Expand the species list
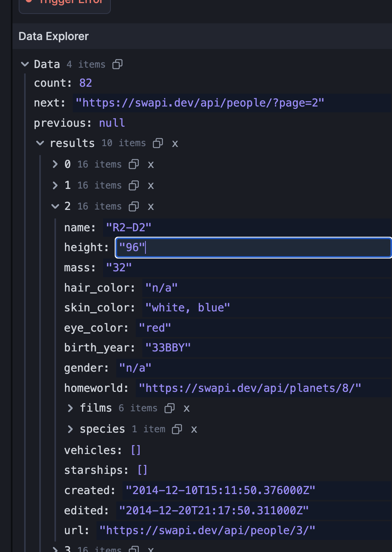392x552 pixels. click(x=70, y=429)
